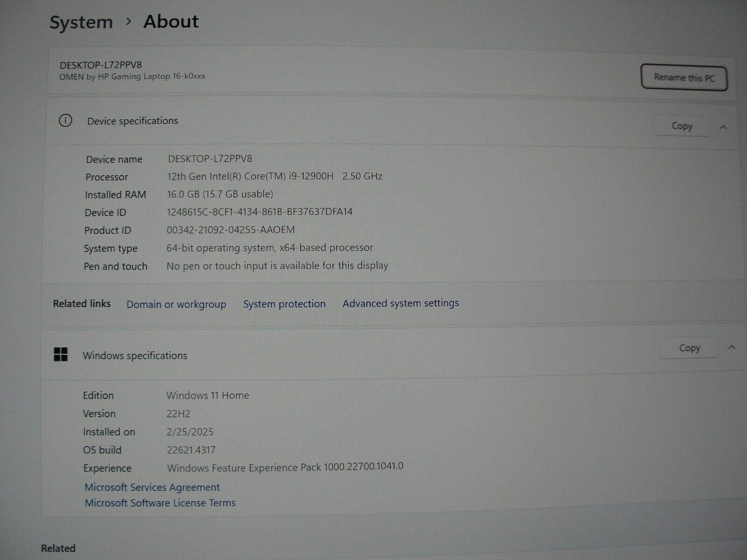The image size is (747, 560).
Task: Go back to System in breadcrumb
Action: pyautogui.click(x=81, y=22)
